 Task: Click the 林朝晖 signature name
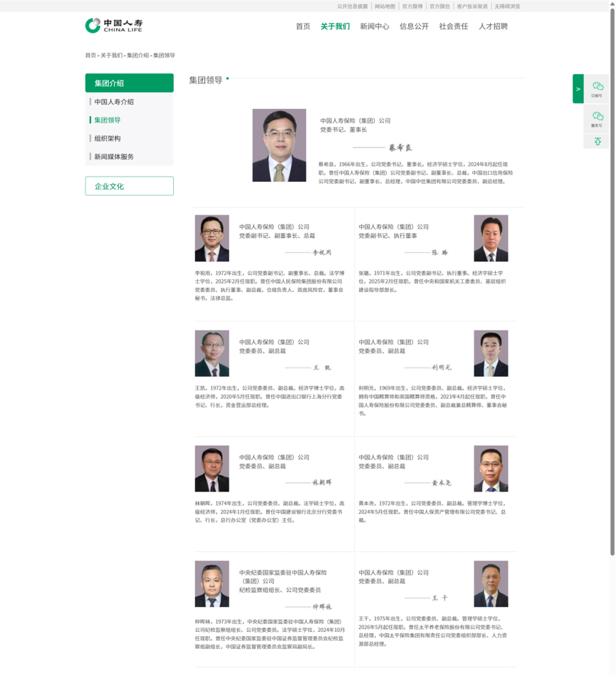[322, 482]
